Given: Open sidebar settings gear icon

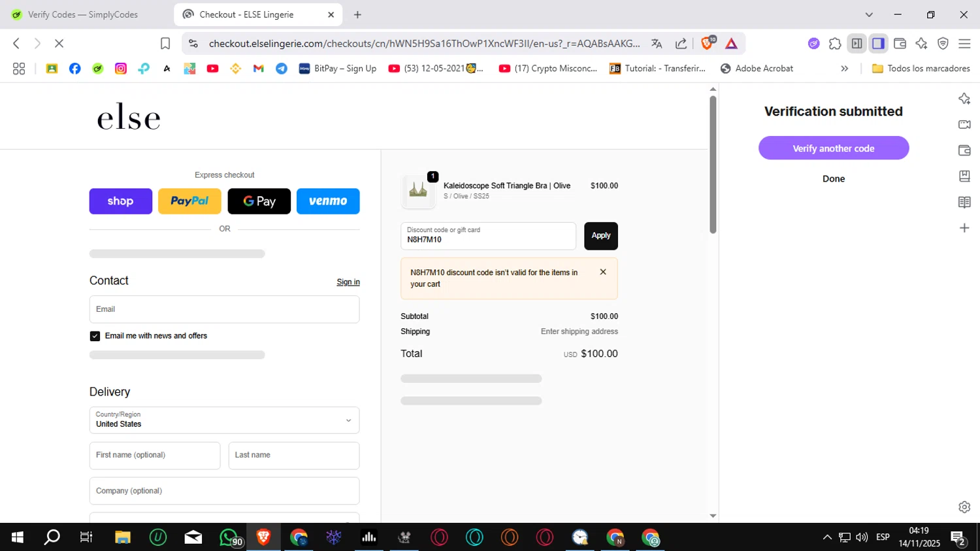Looking at the screenshot, I should coord(964,507).
